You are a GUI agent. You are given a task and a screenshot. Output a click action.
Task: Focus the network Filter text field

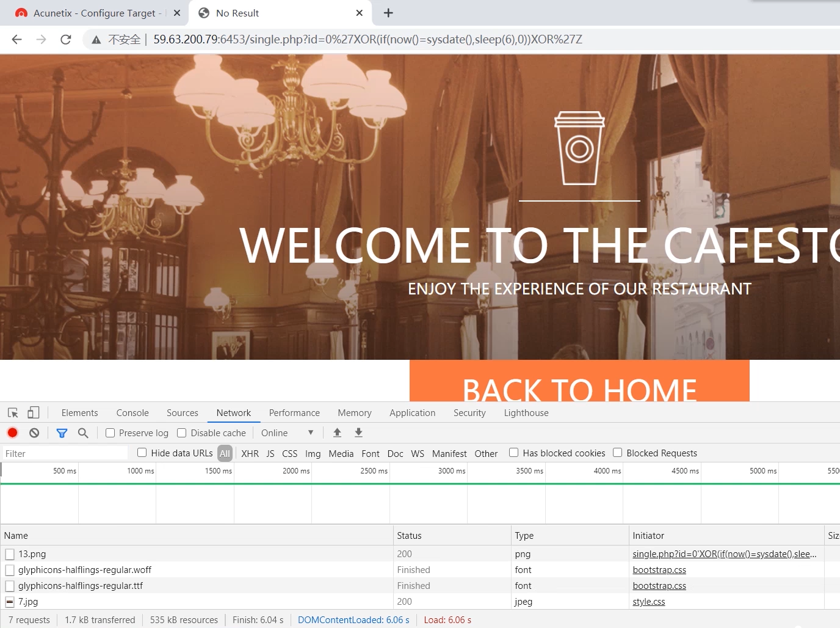pyautogui.click(x=65, y=453)
